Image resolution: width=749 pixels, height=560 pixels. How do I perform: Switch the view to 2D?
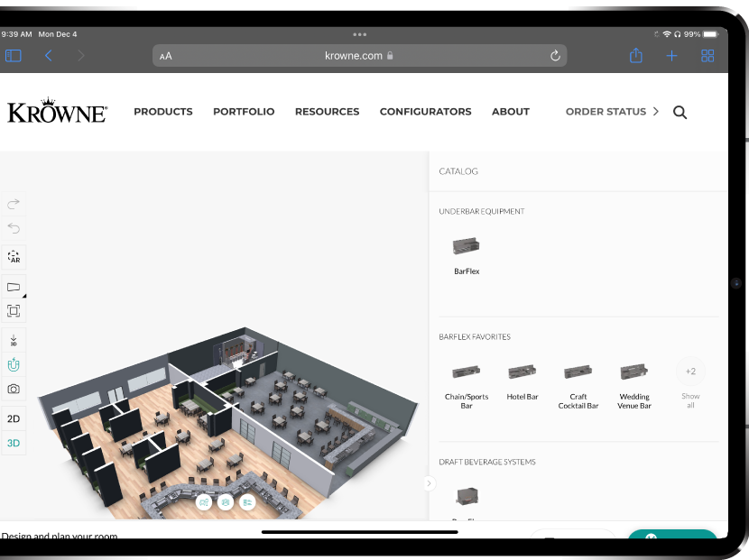pyautogui.click(x=14, y=418)
